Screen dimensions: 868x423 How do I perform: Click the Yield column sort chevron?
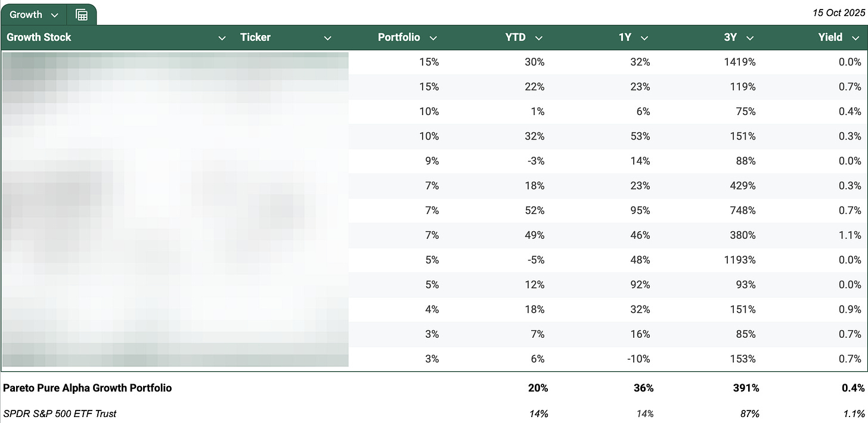tap(855, 37)
